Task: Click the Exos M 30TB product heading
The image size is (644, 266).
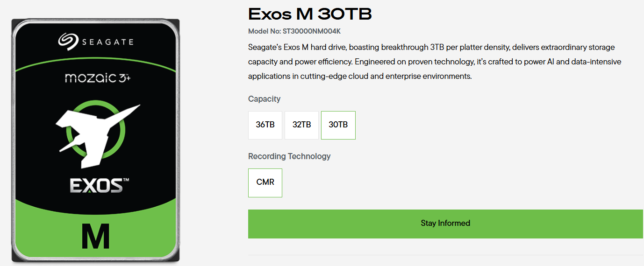Action: 310,14
